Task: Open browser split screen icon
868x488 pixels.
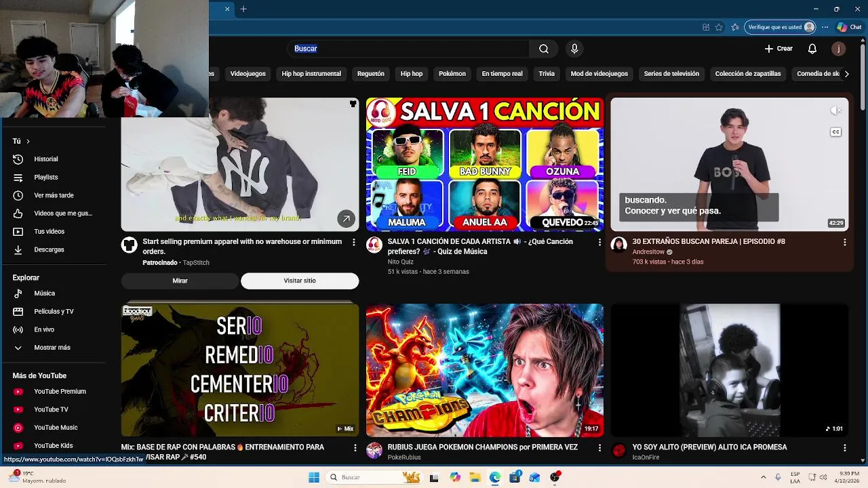Action: pos(706,27)
